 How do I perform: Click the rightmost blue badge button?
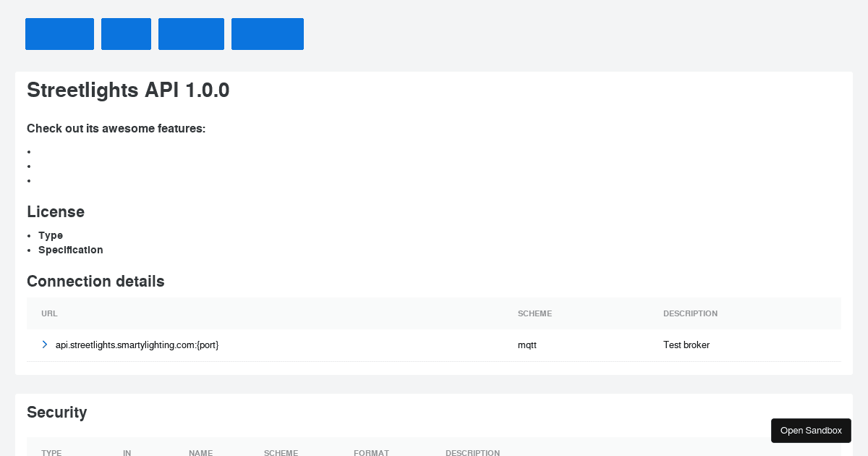coord(268,33)
